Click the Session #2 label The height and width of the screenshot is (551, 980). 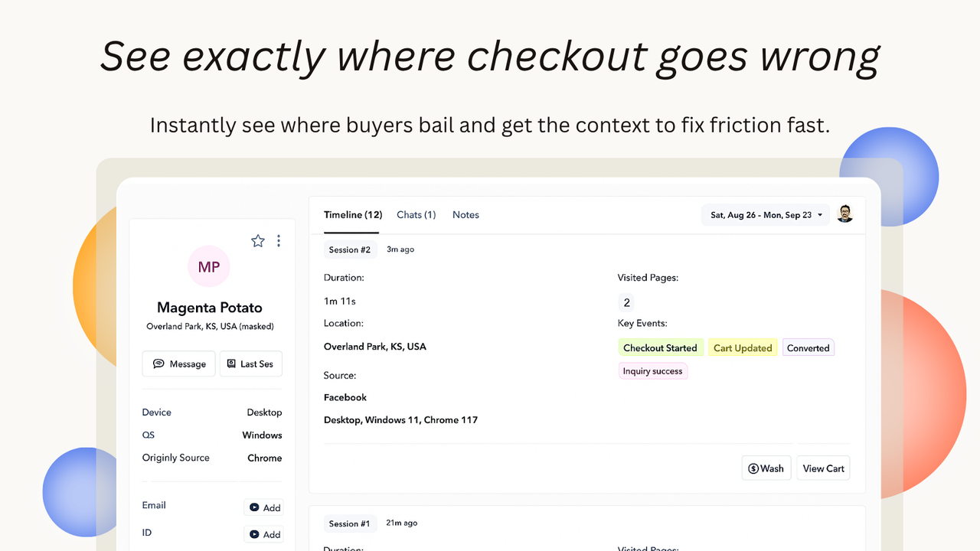[349, 249]
